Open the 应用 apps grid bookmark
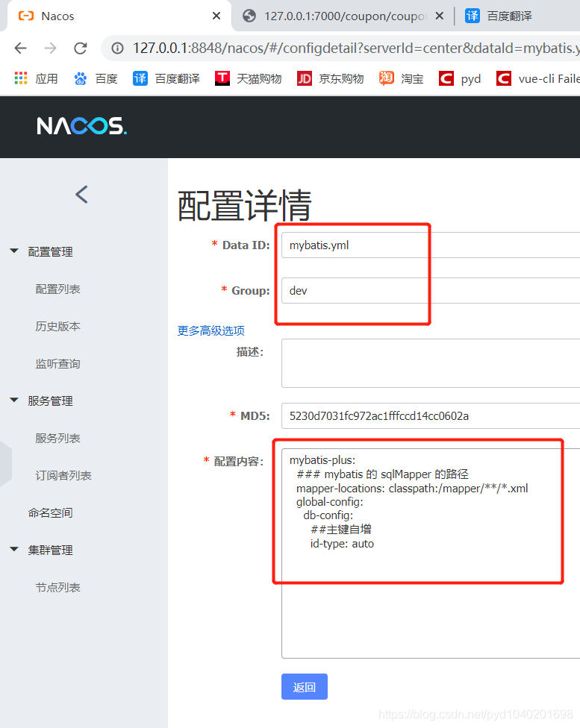Screen dimensions: 580x728 click(x=37, y=78)
